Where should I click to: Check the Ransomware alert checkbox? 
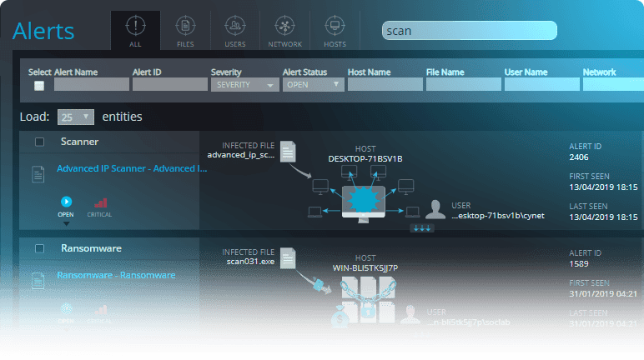(x=39, y=248)
